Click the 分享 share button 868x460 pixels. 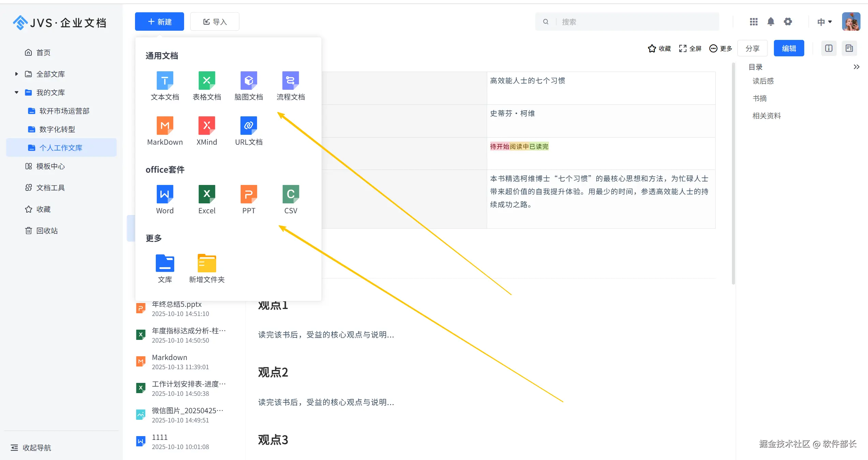(x=752, y=48)
